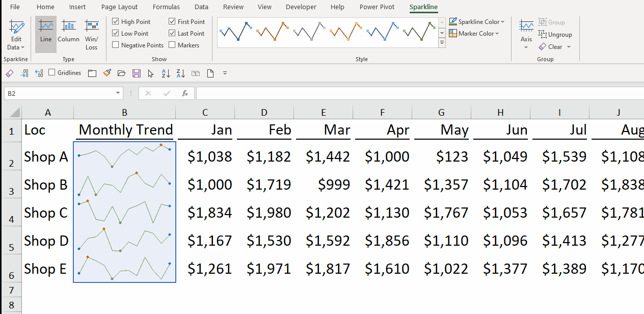Viewport: 644px width, 314px height.
Task: Enable the Negative Points checkbox
Action: 116,45
